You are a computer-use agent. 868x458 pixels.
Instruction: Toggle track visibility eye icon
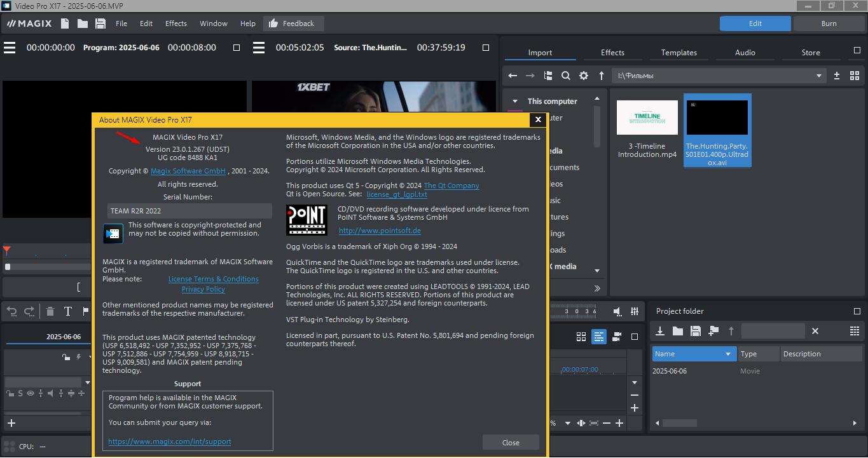tap(30, 393)
